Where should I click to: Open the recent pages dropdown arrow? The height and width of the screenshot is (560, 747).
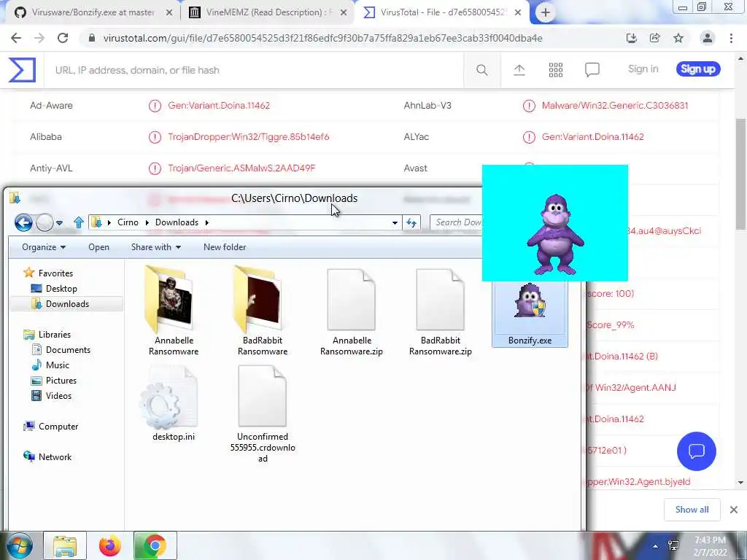[x=59, y=223]
